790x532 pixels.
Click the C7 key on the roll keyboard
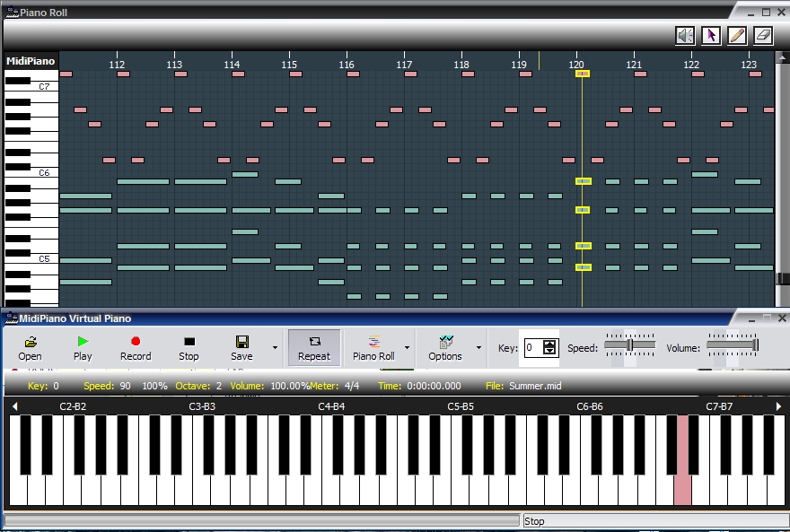point(44,86)
